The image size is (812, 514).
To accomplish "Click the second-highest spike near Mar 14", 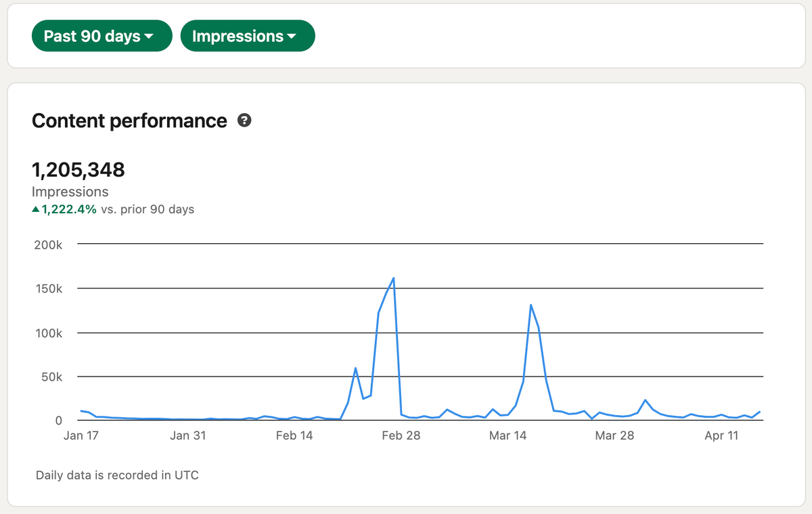I will click(532, 305).
